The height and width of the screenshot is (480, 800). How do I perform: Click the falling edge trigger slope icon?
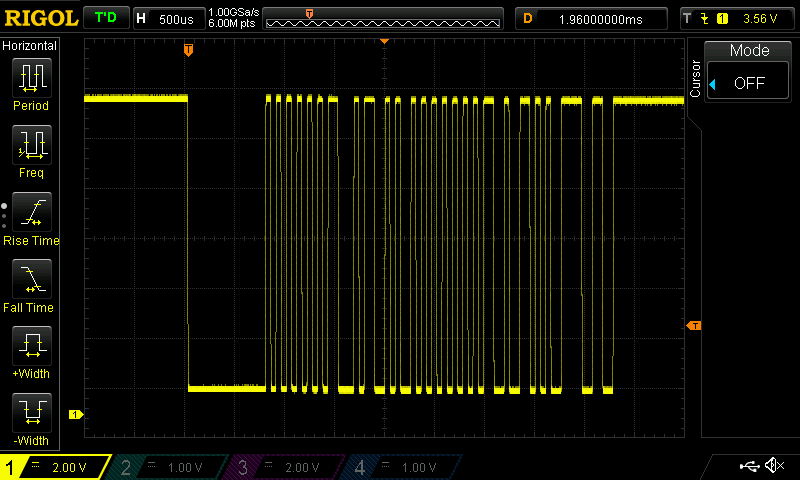coord(705,19)
